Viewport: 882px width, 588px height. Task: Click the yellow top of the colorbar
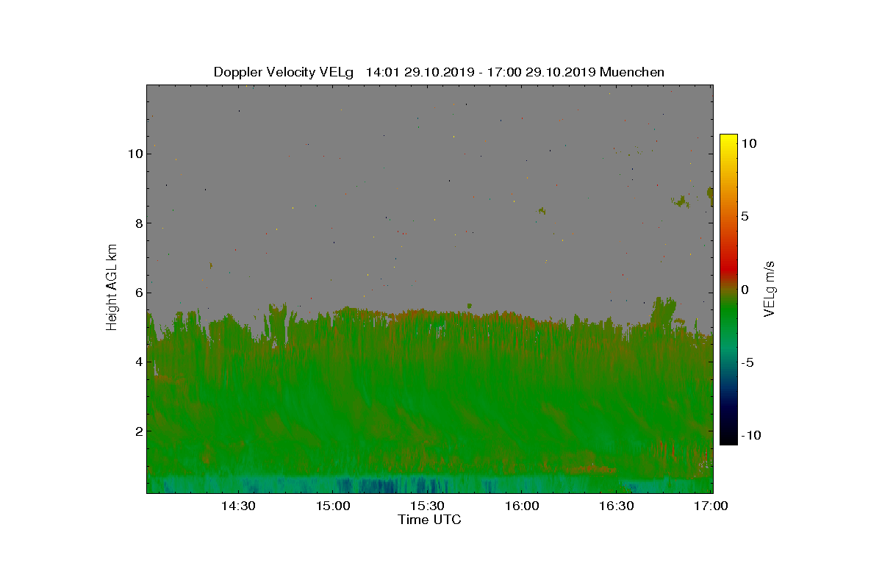(728, 140)
